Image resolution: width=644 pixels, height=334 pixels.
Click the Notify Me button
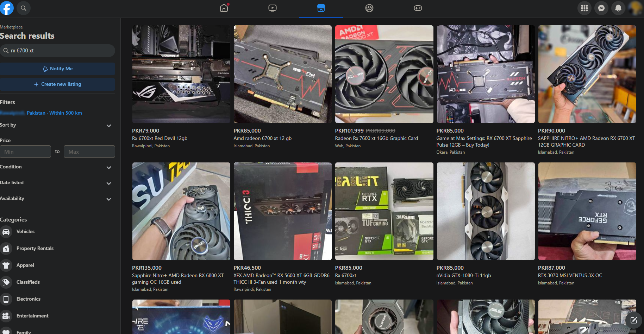pyautogui.click(x=57, y=69)
